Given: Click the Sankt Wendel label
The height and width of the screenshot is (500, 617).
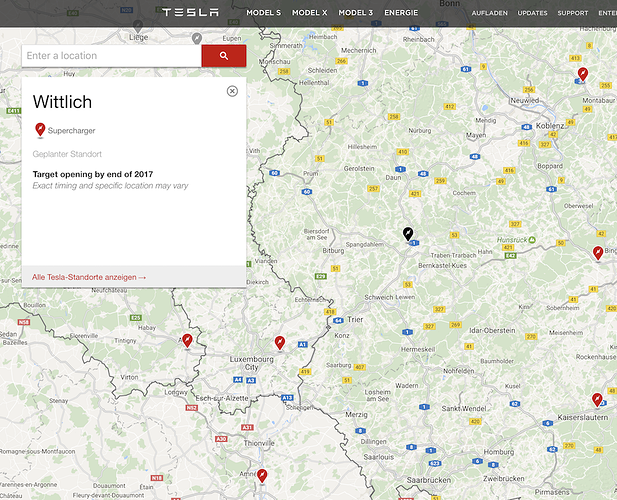Looking at the screenshot, I should pos(464,408).
